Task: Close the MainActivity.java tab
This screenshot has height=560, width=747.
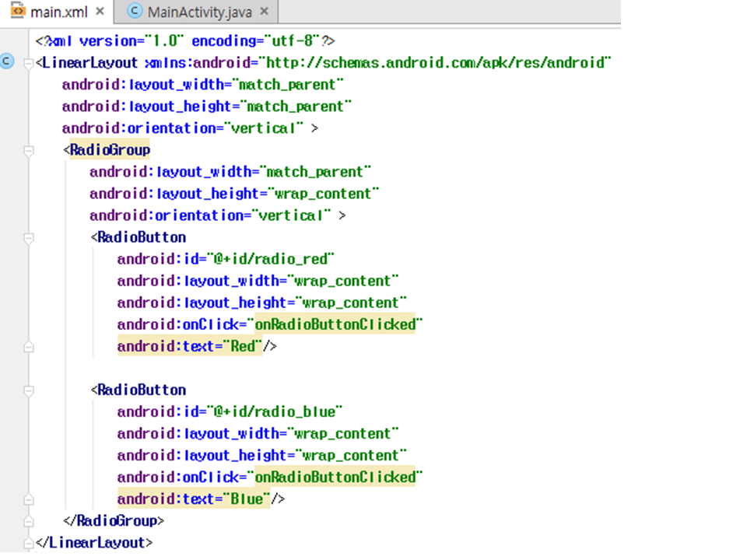Action: [x=265, y=12]
